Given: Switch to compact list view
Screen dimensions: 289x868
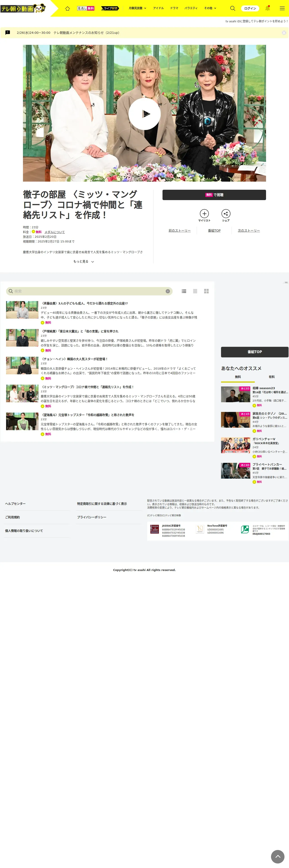Looking at the screenshot, I should (x=195, y=291).
